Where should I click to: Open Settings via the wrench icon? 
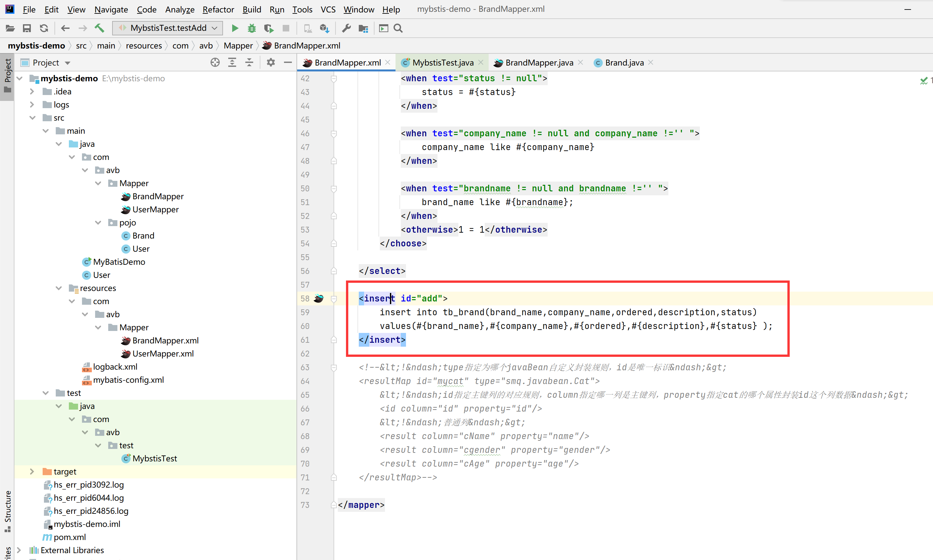(346, 28)
